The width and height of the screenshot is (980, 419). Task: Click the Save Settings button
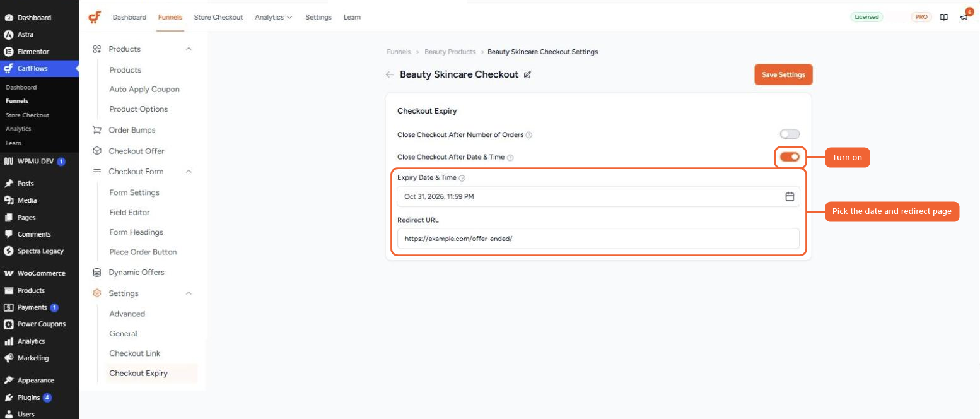pos(783,74)
